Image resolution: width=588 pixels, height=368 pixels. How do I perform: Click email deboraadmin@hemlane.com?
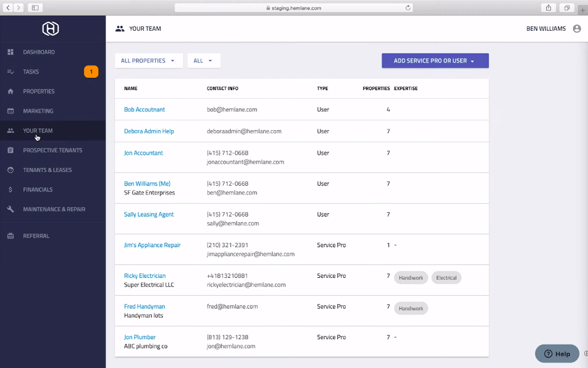244,131
